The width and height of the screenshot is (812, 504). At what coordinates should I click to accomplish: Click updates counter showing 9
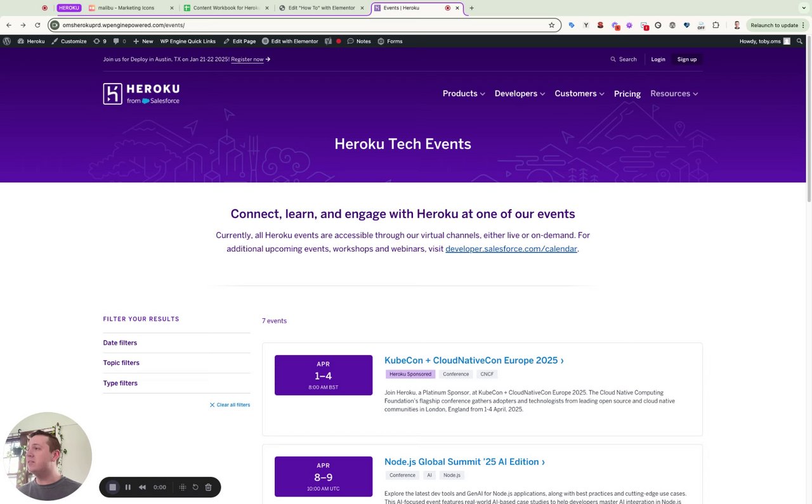tap(100, 41)
